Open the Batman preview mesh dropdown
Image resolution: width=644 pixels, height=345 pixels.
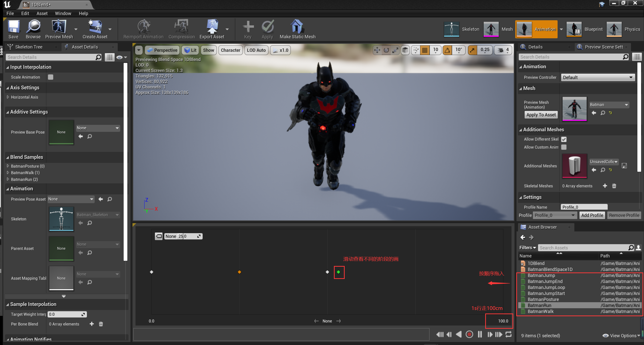[609, 105]
